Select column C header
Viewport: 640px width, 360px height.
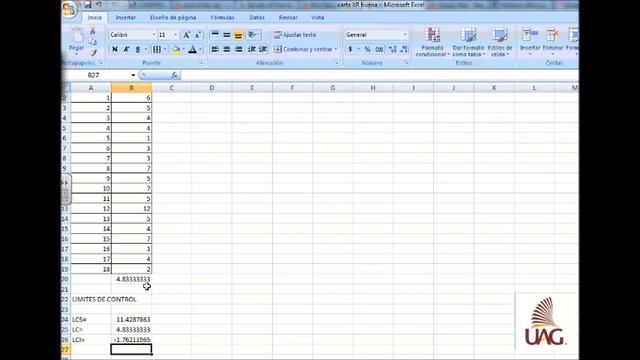pyautogui.click(x=171, y=88)
